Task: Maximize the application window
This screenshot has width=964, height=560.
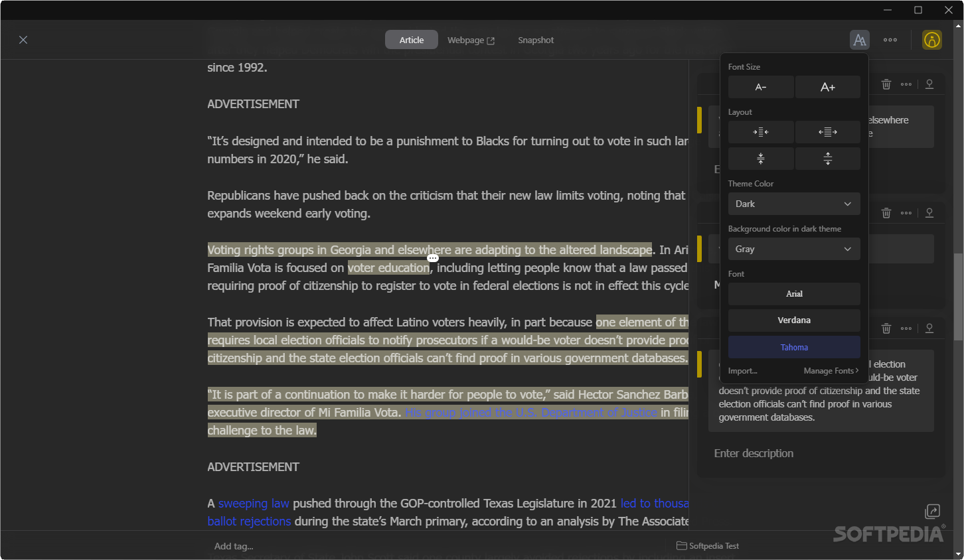Action: 918,10
